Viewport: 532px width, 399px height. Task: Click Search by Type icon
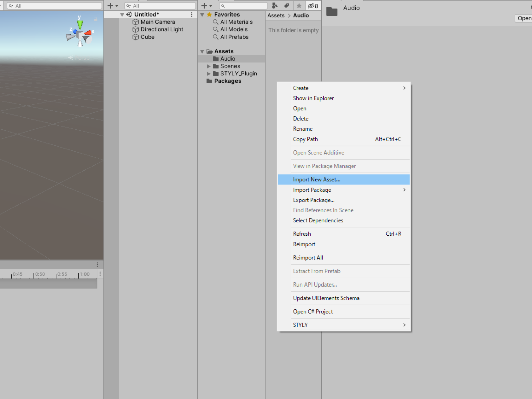coord(275,6)
